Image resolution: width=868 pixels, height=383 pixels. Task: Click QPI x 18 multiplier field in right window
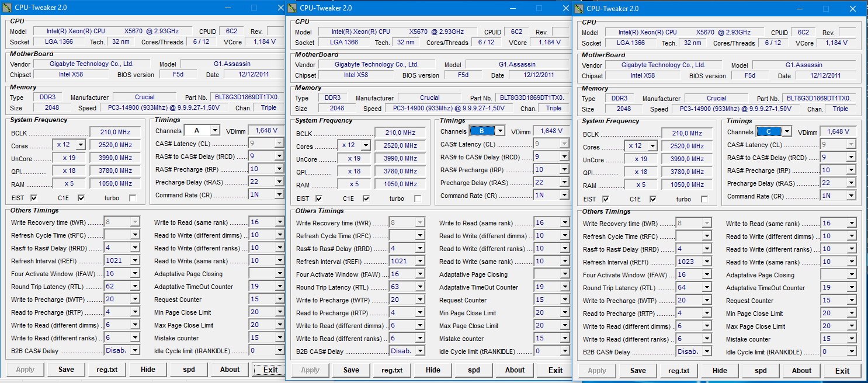641,172
